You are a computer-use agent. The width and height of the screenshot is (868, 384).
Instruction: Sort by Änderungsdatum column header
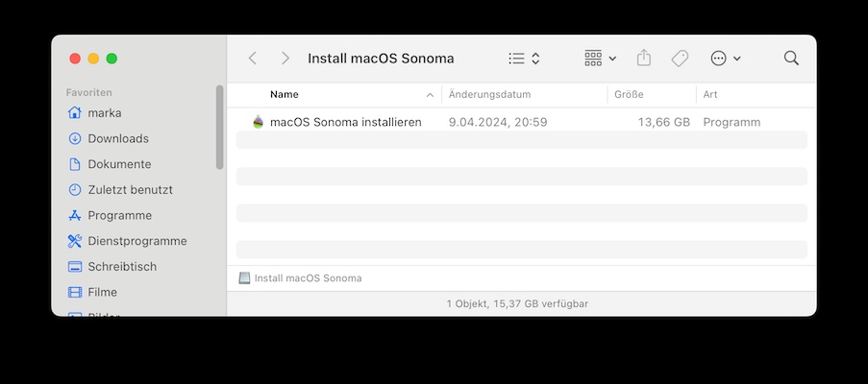click(x=489, y=95)
